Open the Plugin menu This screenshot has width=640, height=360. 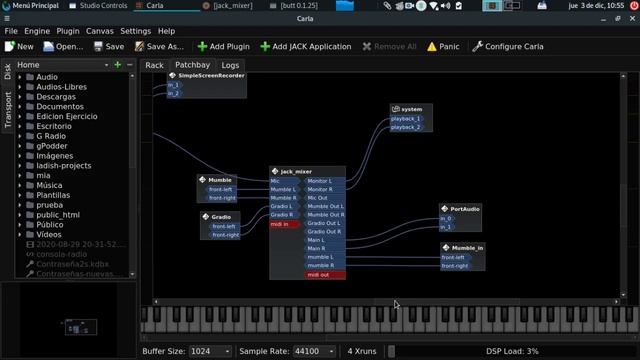point(68,31)
